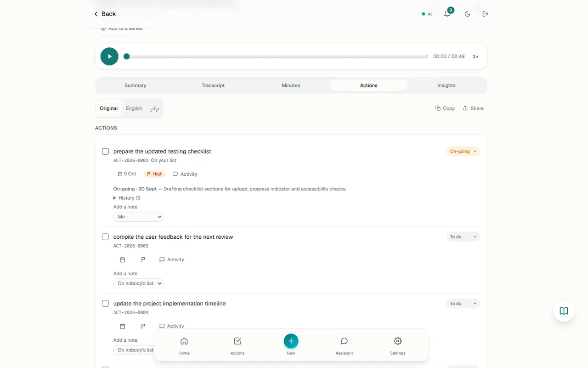
Task: Click 'Add a note' under the implementation timeline action
Action: (x=125, y=340)
